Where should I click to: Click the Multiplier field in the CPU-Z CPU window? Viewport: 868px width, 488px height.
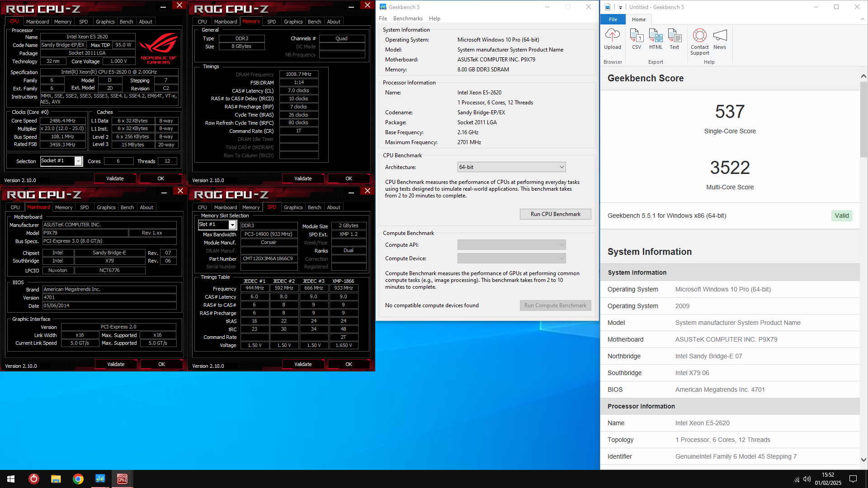[x=62, y=129]
